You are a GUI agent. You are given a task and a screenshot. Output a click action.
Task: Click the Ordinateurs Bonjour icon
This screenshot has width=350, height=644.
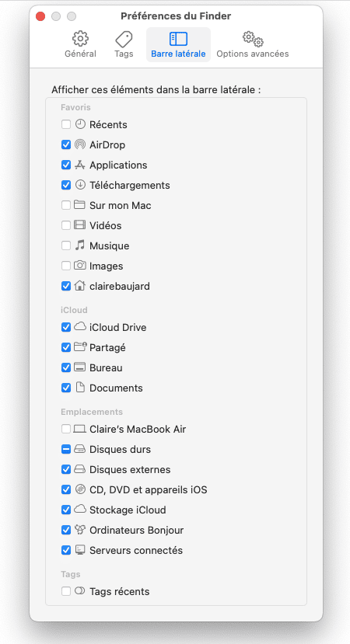point(79,530)
